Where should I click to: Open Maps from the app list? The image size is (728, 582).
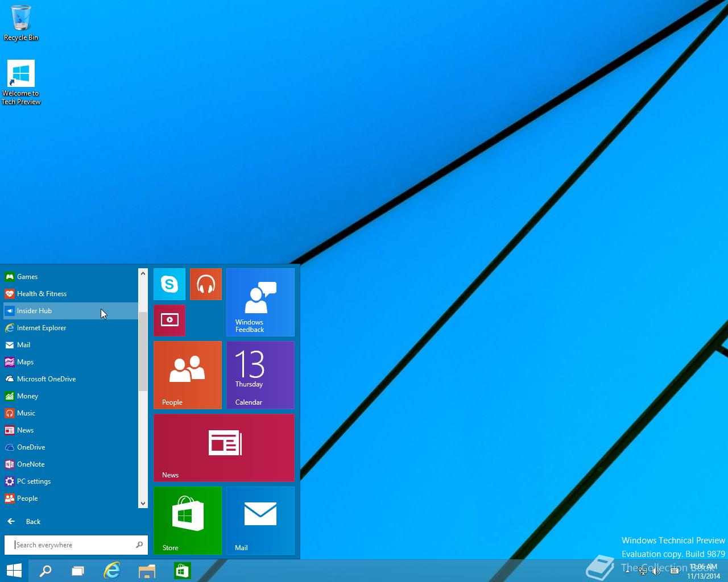[x=71, y=362]
